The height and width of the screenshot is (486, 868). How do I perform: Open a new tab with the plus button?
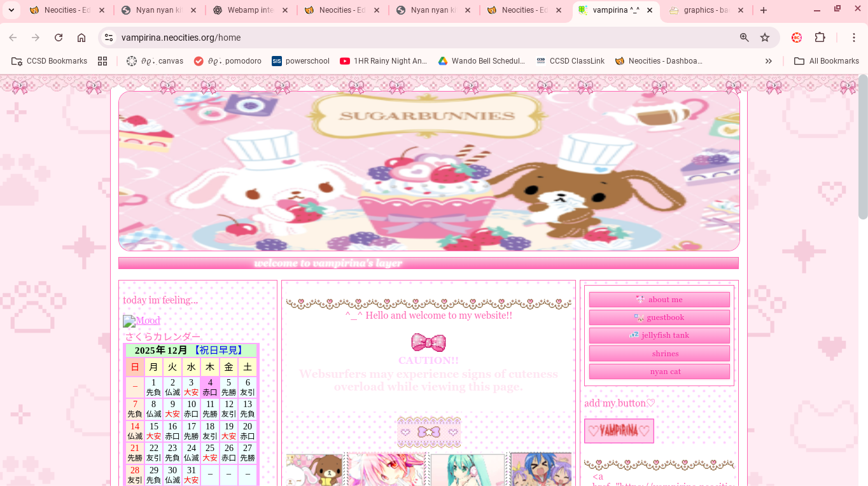click(x=764, y=10)
